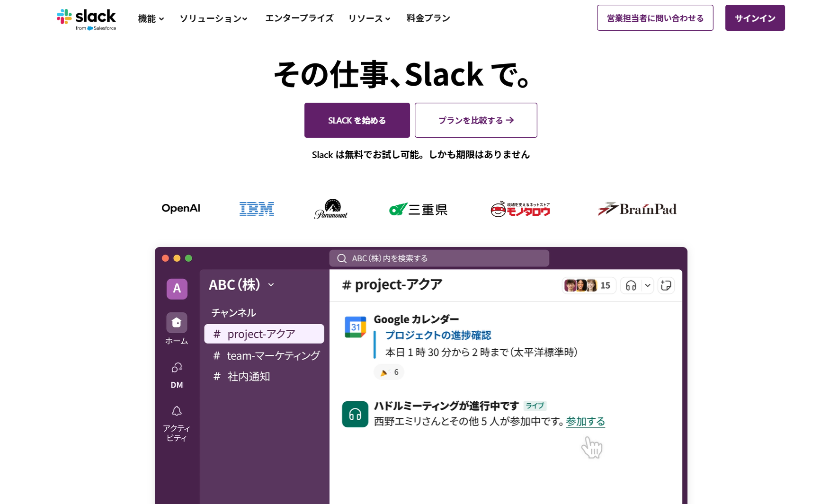Click the サインイン button
This screenshot has height=504, width=838.
(755, 18)
